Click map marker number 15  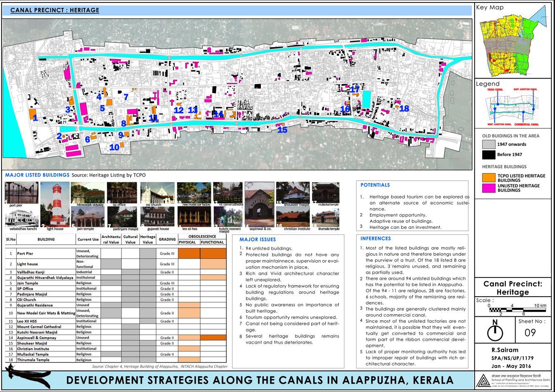282,130
